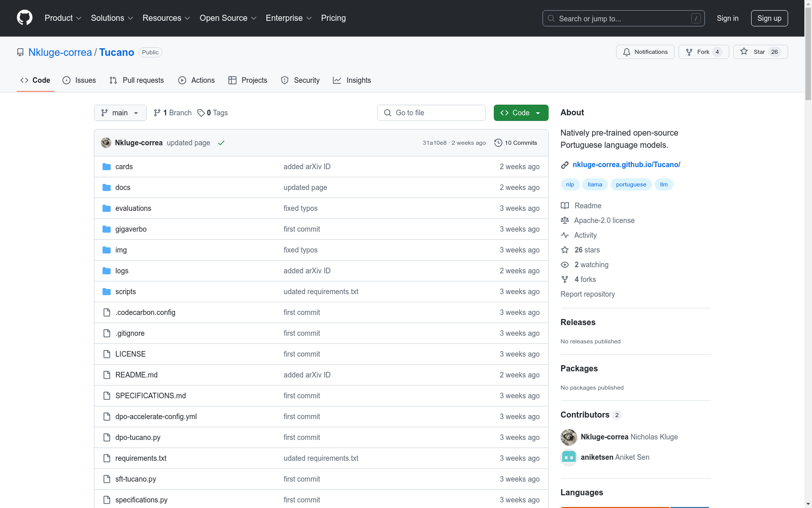812x508 pixels.
Task: Open the sft-tucano.py file
Action: click(136, 479)
